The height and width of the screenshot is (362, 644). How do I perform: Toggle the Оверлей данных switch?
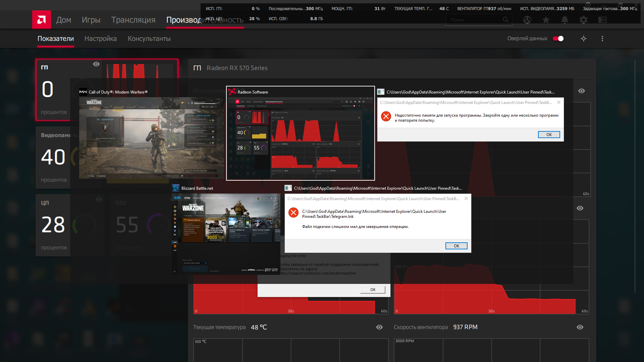558,39
